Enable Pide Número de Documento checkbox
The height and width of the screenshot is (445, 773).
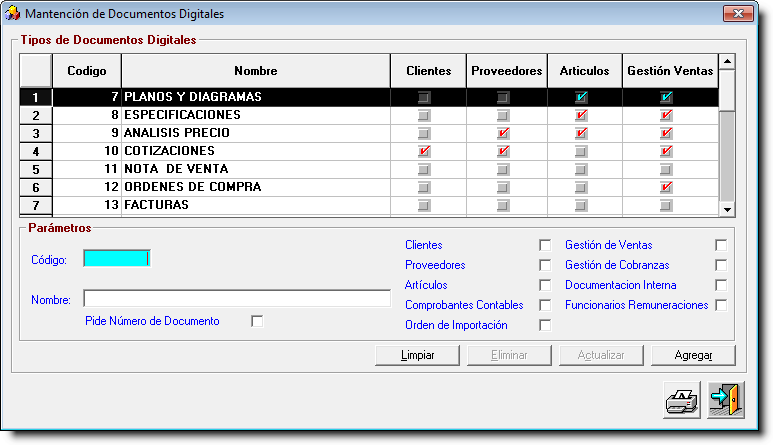[257, 321]
